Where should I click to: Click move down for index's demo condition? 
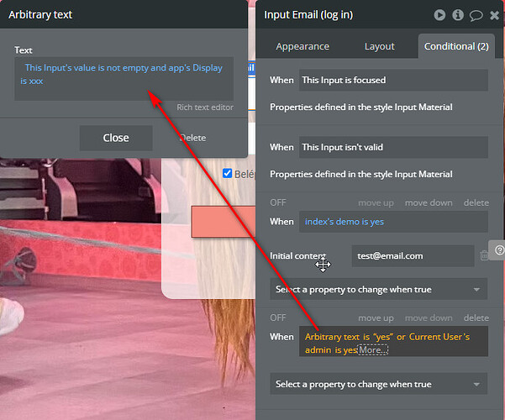pyautogui.click(x=429, y=203)
